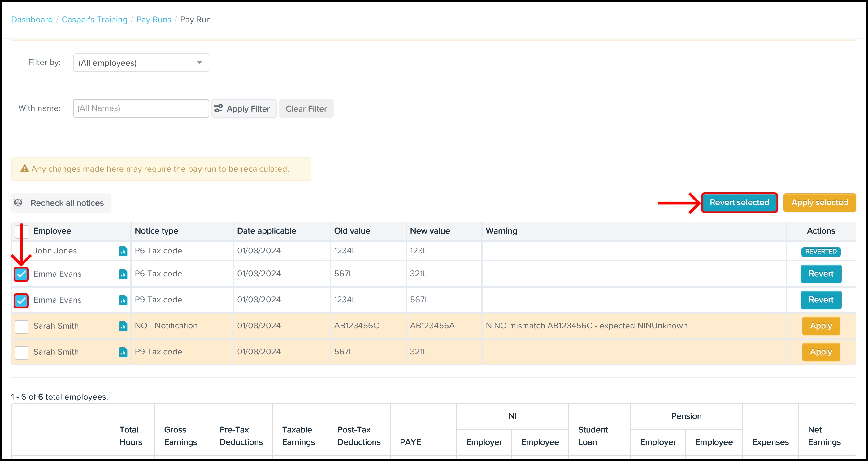Image resolution: width=868 pixels, height=461 pixels.
Task: Open Casper's Training breadcrumb link
Action: [x=94, y=20]
